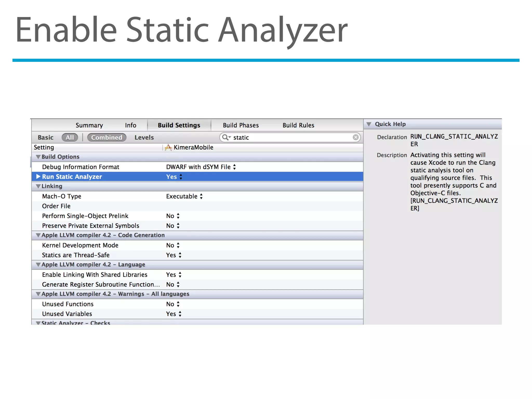Select Unused Variables setting

tap(67, 314)
